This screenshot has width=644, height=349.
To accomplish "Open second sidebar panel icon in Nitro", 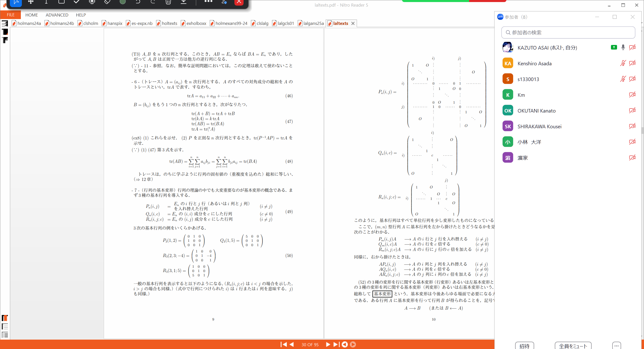I will 5,32.
